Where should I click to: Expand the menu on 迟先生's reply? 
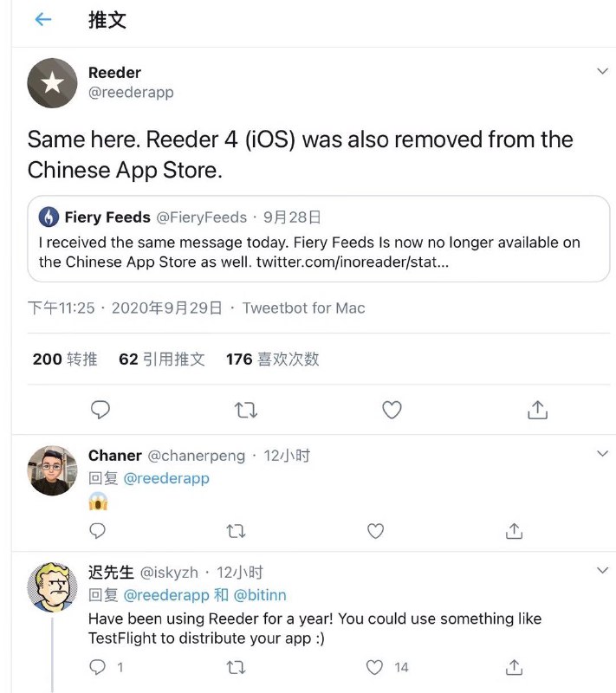[602, 570]
